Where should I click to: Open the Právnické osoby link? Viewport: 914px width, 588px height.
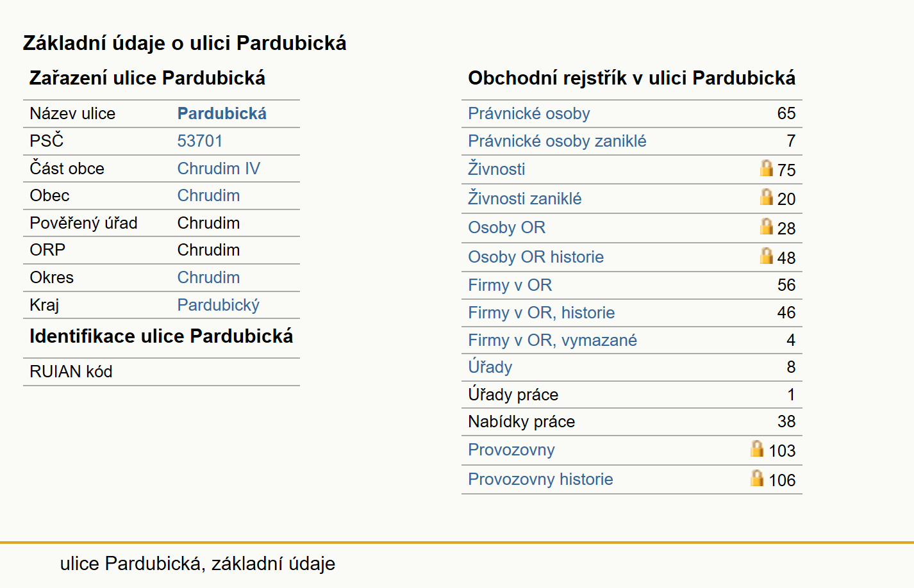pos(529,113)
